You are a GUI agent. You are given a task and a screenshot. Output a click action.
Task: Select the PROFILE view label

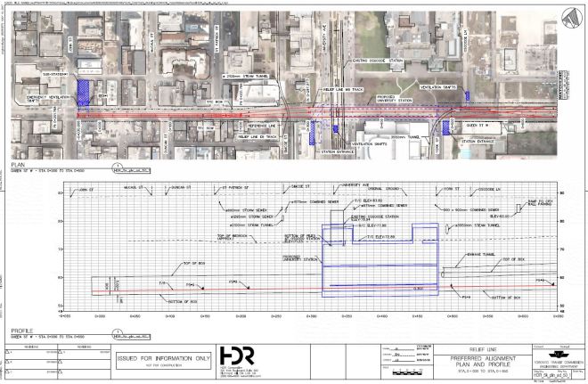21,333
